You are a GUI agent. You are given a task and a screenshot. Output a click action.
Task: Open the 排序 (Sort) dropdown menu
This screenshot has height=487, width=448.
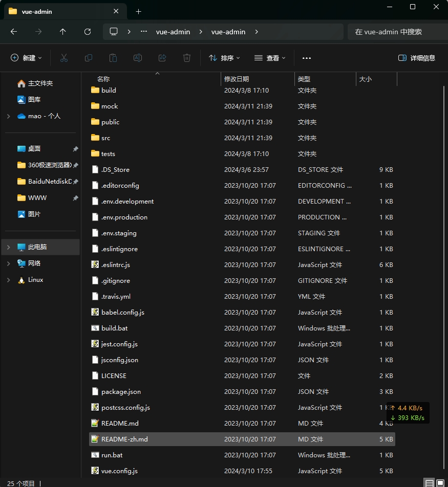[224, 58]
